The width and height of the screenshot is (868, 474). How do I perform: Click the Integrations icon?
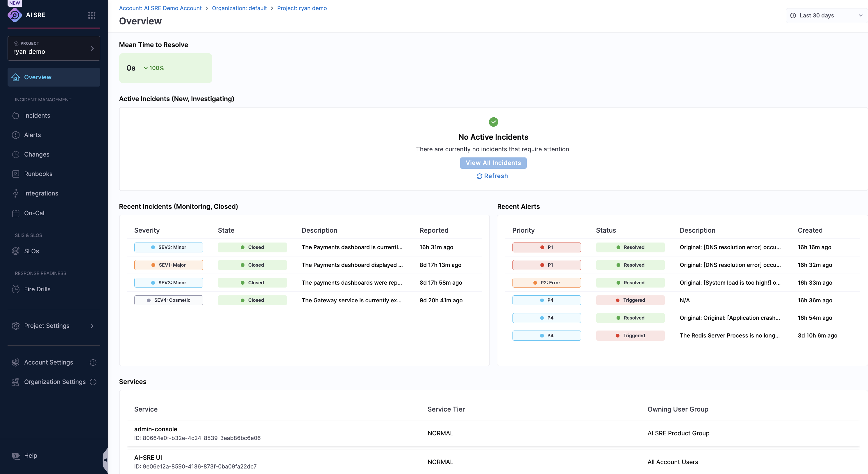(x=15, y=193)
